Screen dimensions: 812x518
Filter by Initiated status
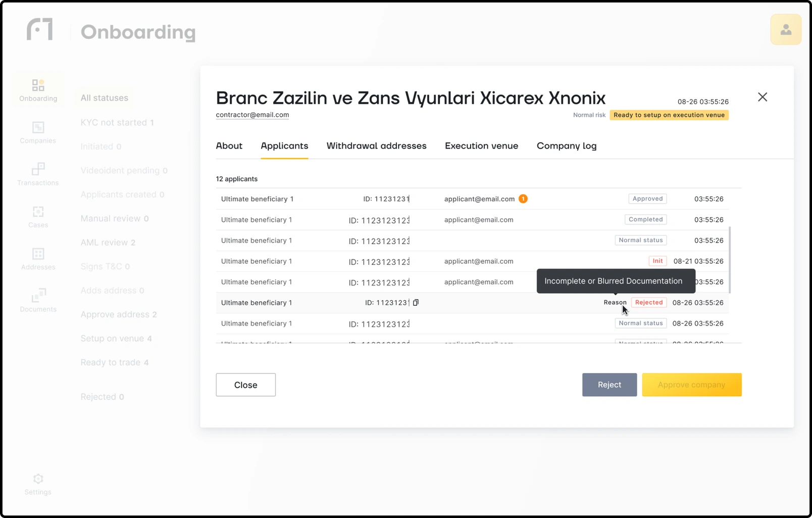click(x=101, y=147)
